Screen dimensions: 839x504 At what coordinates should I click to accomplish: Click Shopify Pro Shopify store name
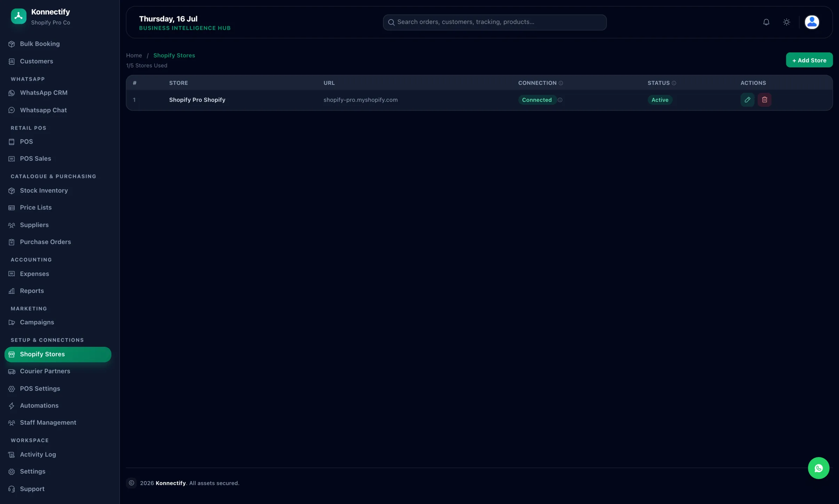coord(197,100)
